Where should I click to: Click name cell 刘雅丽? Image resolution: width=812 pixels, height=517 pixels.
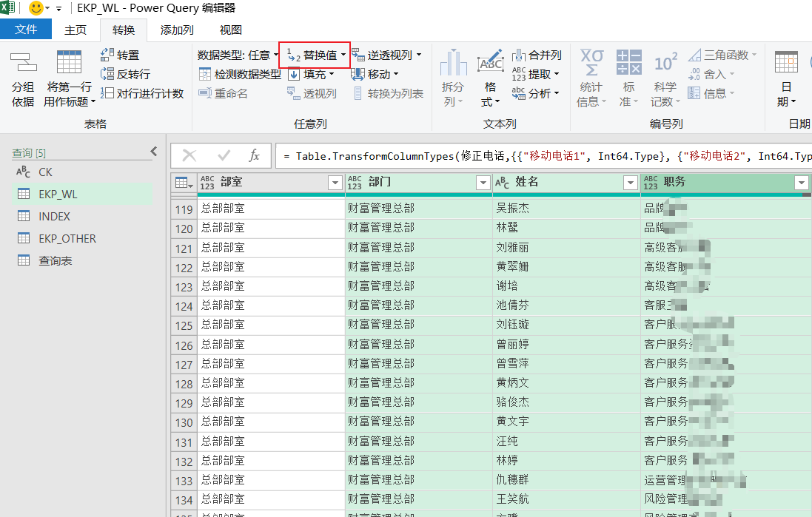tap(566, 247)
